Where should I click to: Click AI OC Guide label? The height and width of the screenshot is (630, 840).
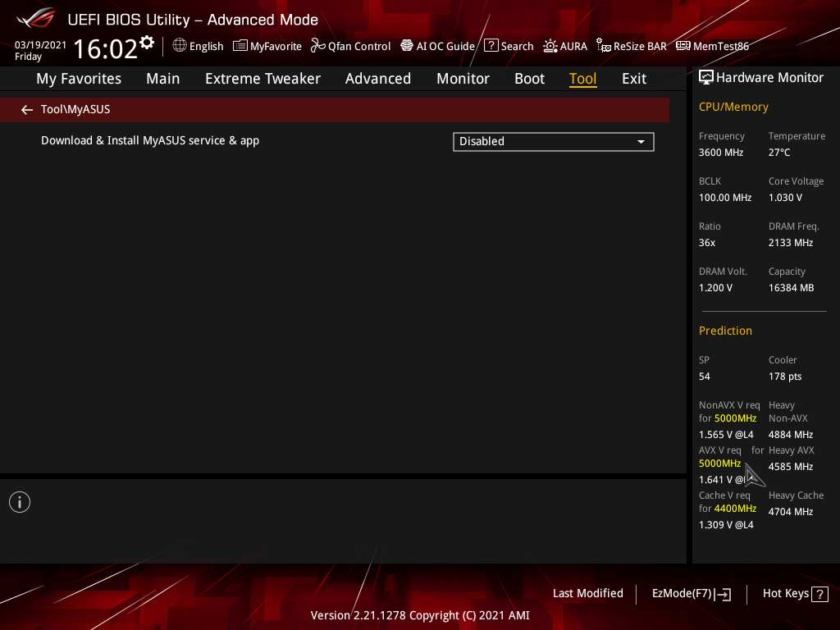click(445, 47)
